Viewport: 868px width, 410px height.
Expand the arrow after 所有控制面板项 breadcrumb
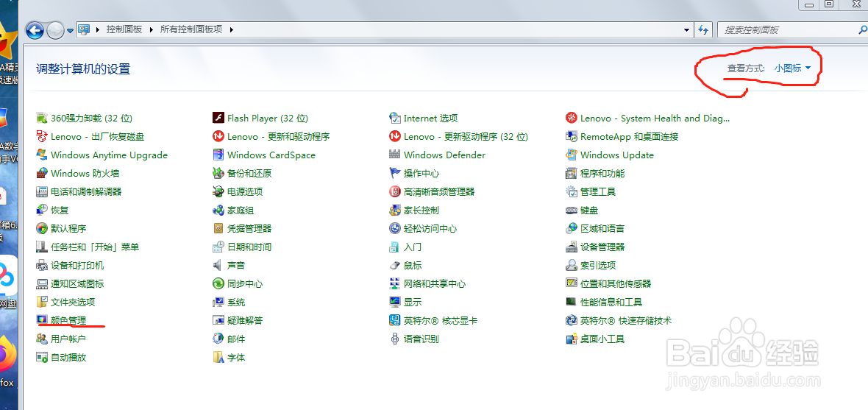click(232, 29)
